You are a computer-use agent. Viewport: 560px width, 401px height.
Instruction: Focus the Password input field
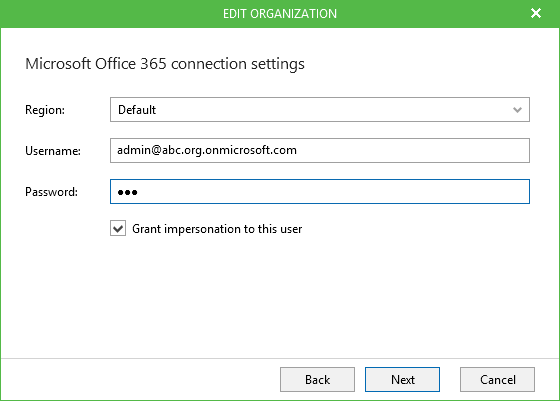coord(320,191)
